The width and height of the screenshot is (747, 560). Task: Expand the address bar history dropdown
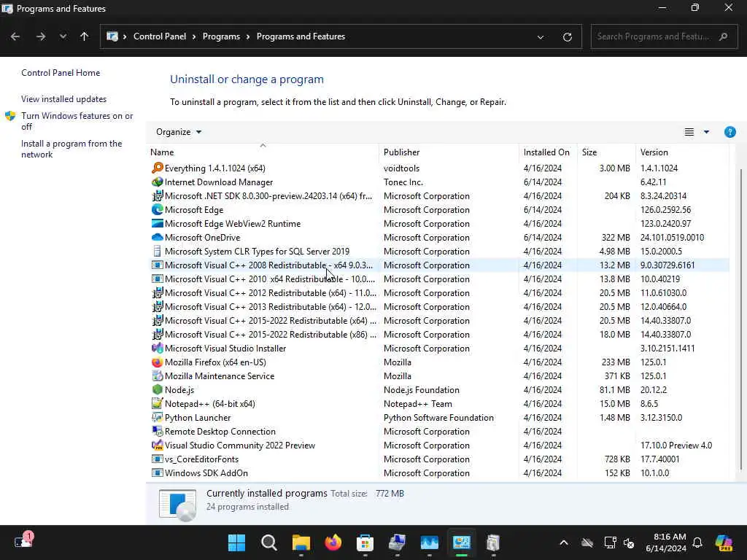click(x=541, y=36)
